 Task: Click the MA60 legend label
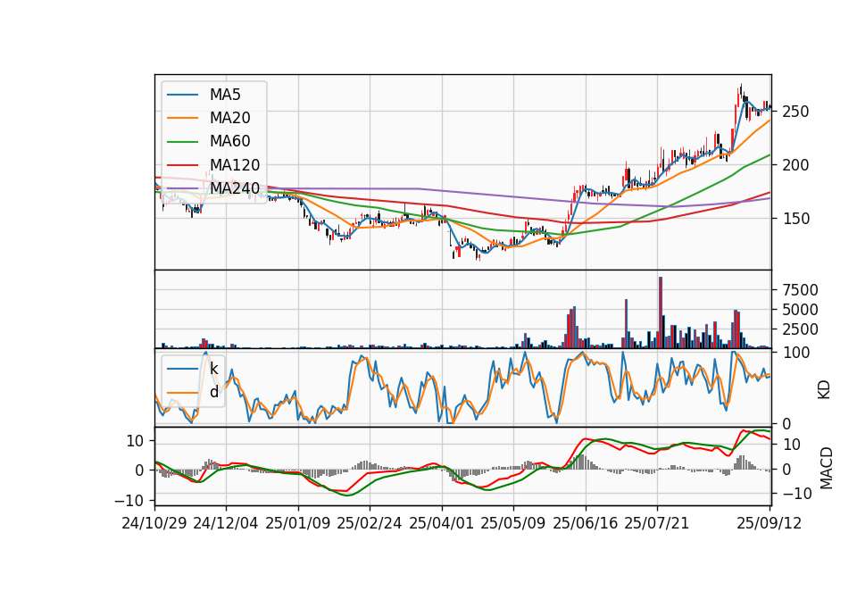click(x=229, y=142)
